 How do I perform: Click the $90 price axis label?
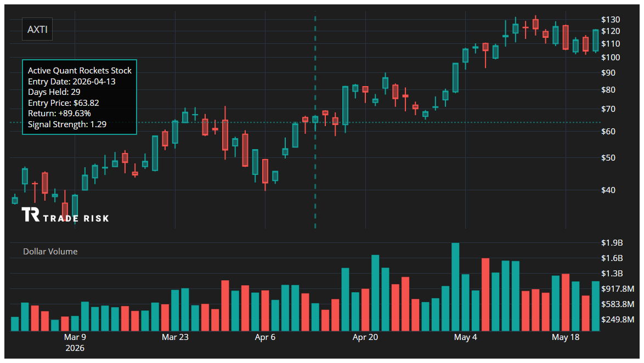[608, 73]
